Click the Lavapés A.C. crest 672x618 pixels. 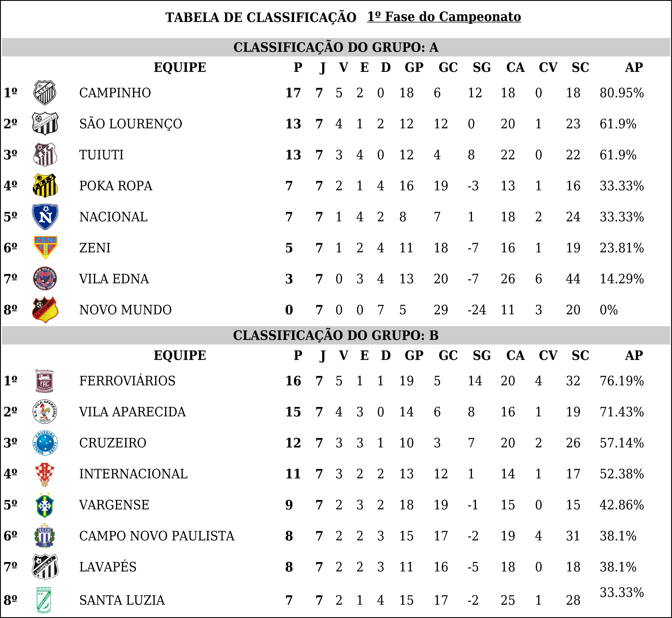(x=45, y=567)
